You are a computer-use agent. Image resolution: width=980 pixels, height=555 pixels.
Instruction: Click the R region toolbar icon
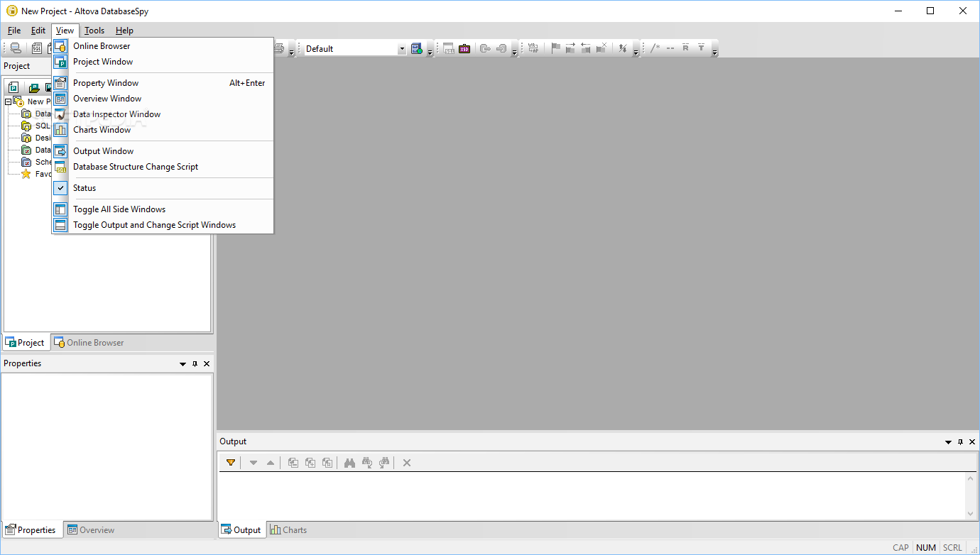coord(685,48)
